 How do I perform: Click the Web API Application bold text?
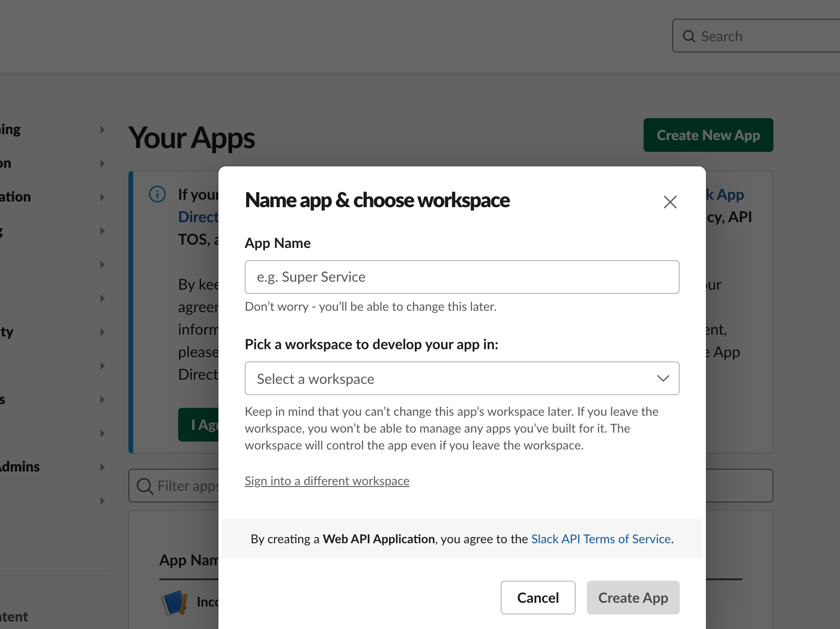point(379,539)
